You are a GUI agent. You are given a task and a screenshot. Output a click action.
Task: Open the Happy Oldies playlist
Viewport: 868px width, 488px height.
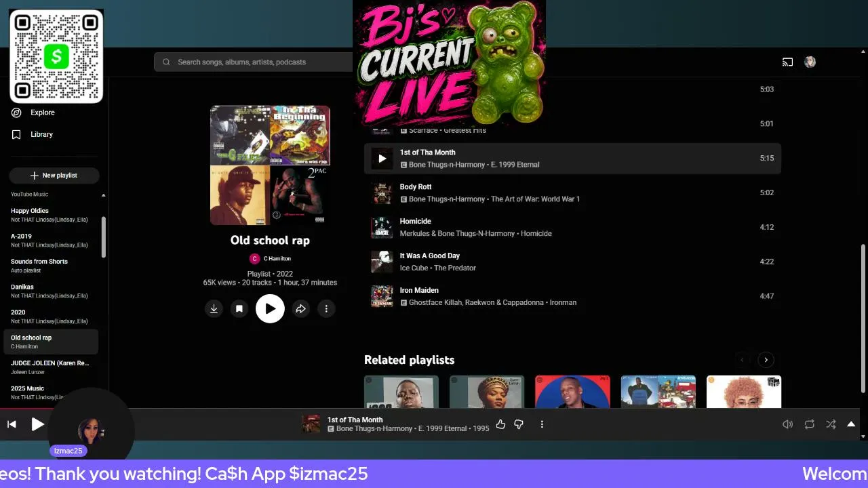[51, 215]
